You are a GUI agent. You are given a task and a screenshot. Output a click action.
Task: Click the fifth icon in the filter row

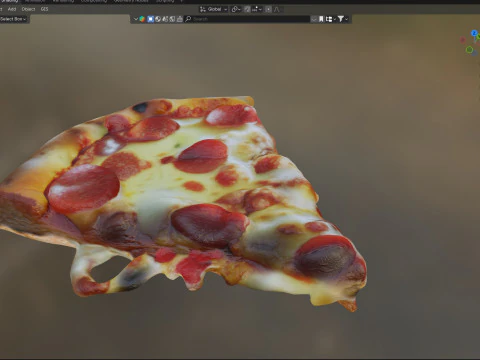172,19
